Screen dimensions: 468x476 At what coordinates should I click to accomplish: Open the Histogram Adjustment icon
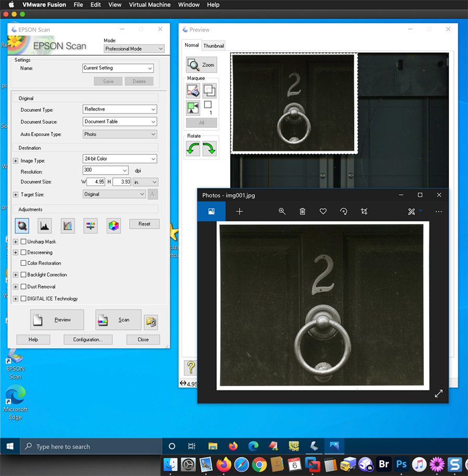coord(45,225)
